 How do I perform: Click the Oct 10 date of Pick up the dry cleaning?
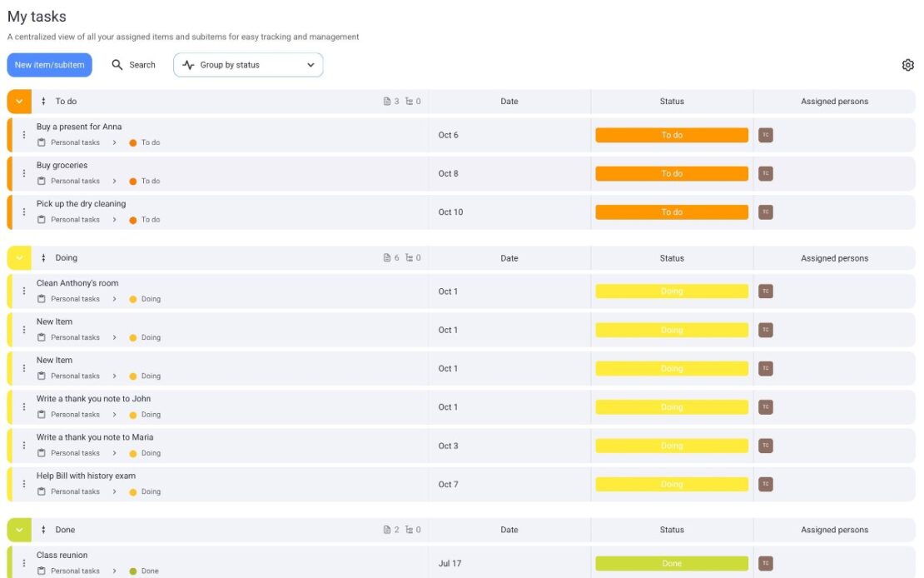point(450,212)
